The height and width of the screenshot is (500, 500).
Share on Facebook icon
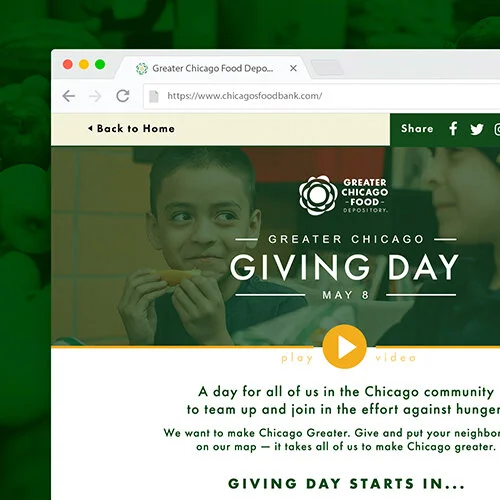coord(453,128)
